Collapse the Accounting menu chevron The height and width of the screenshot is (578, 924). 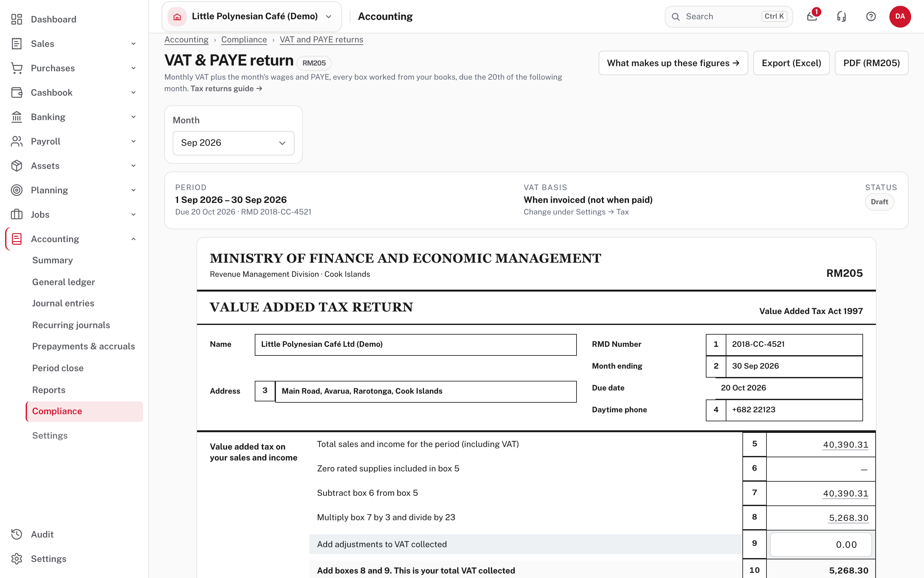click(x=133, y=239)
